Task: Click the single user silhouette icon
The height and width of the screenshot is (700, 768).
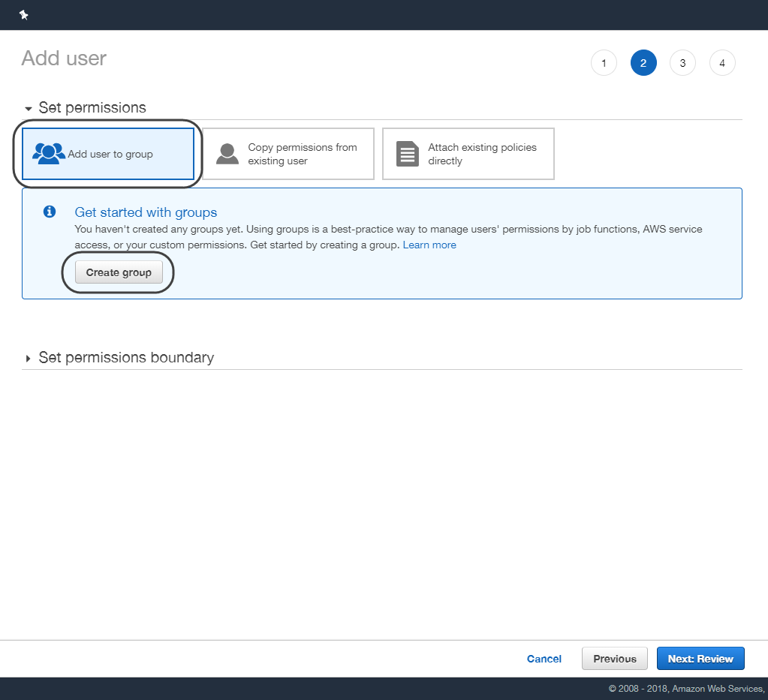Action: coord(227,154)
